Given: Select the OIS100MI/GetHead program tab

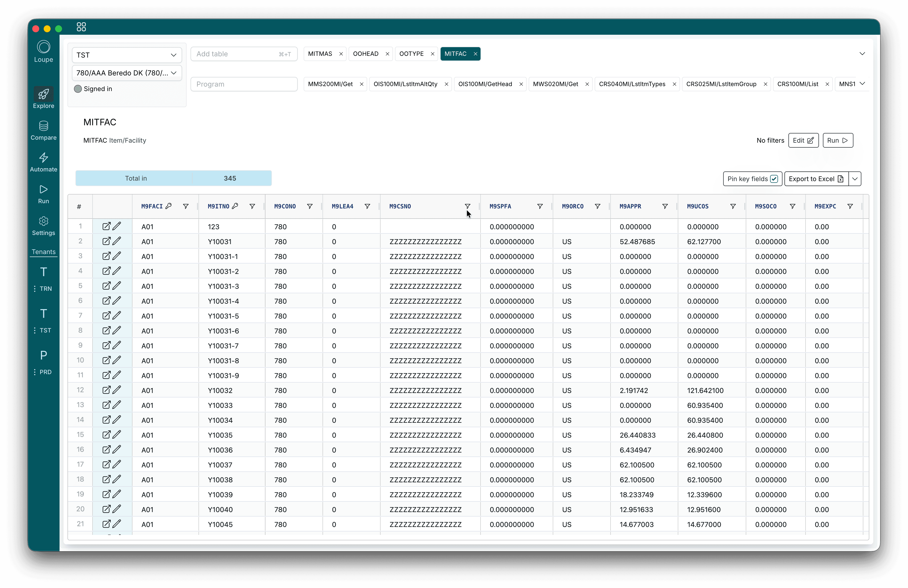Looking at the screenshot, I should click(485, 84).
